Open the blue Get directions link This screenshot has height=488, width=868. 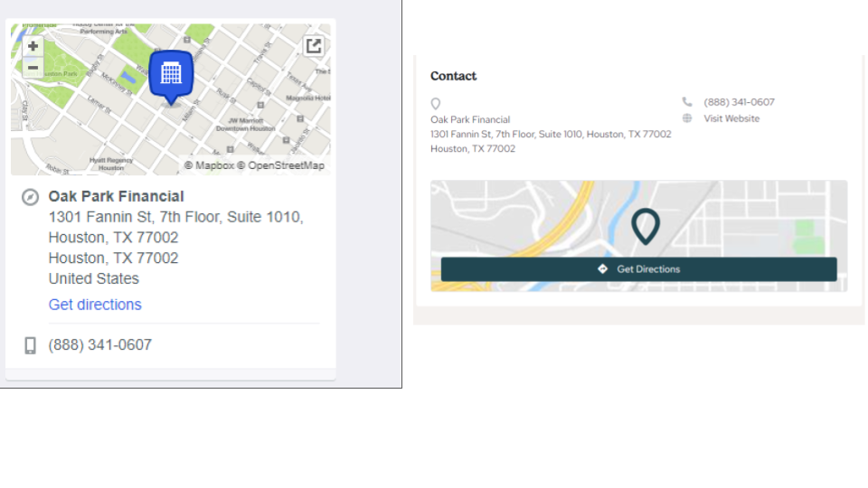[95, 305]
